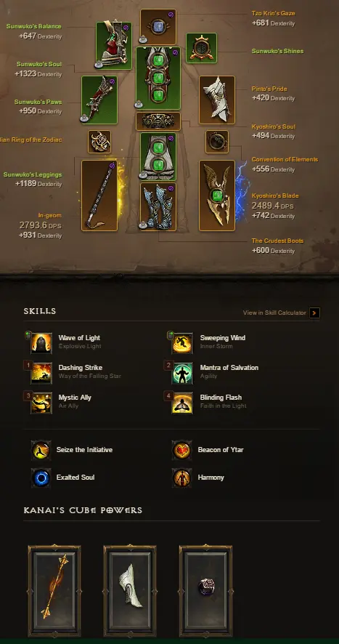Click the Seize the Initiative passive icon
This screenshot has height=644, width=339.
pos(41,450)
